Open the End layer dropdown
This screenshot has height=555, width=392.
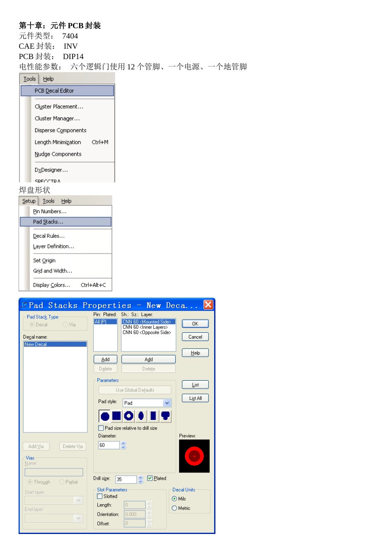pyautogui.click(x=78, y=518)
